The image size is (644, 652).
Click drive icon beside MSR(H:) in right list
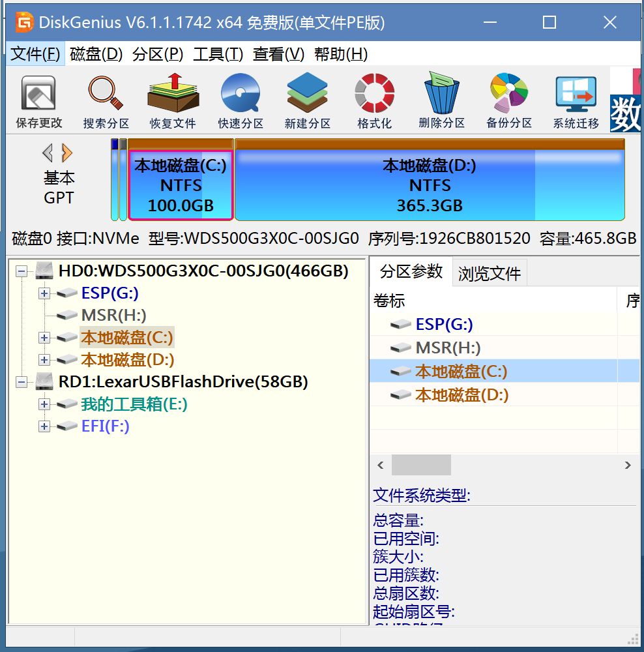pos(401,348)
